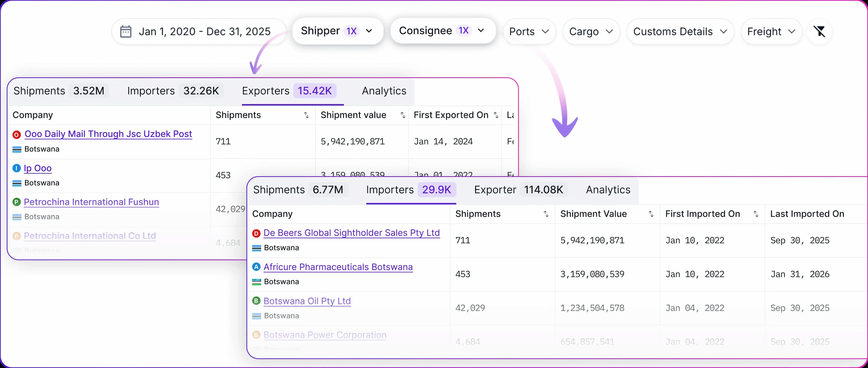Sort by First Exported On arrows
The height and width of the screenshot is (368, 868).
click(x=496, y=115)
